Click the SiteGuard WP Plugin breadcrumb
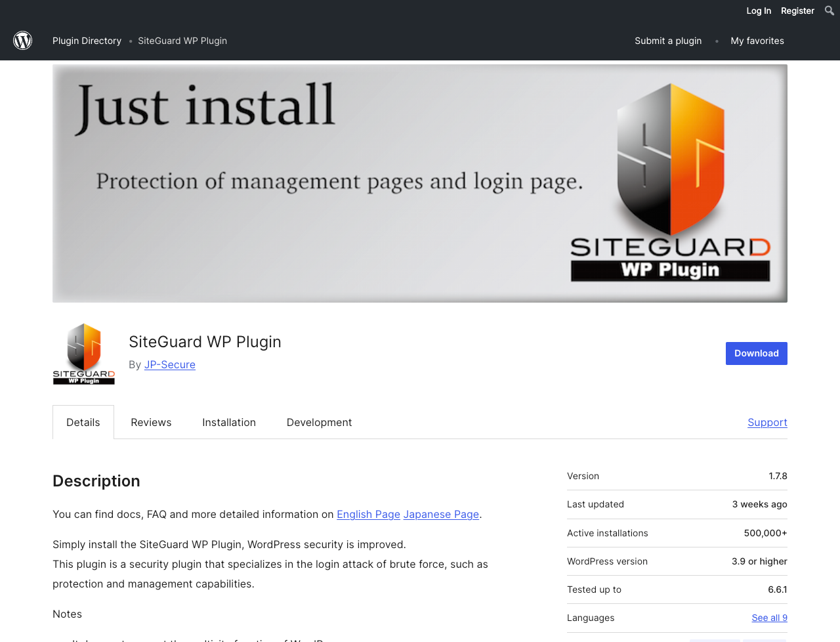 [x=182, y=41]
